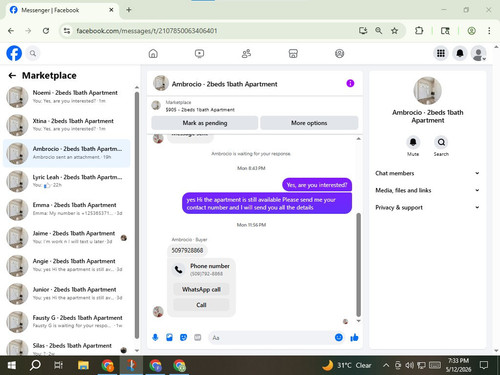Click the WhatsApp call button
This screenshot has width=500, height=375.
201,289
